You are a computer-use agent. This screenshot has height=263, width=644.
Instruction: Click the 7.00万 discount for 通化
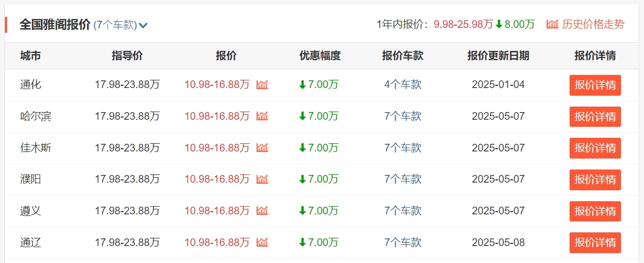tap(323, 85)
